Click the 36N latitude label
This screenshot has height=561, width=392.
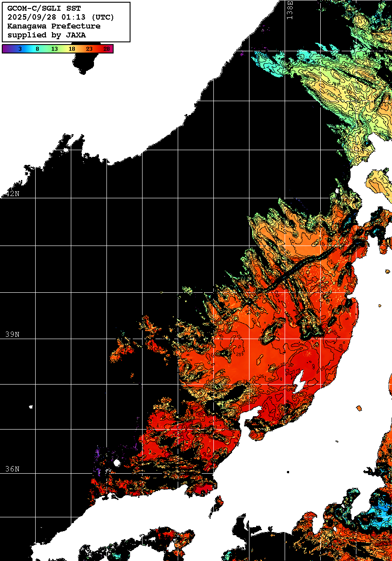(12, 469)
